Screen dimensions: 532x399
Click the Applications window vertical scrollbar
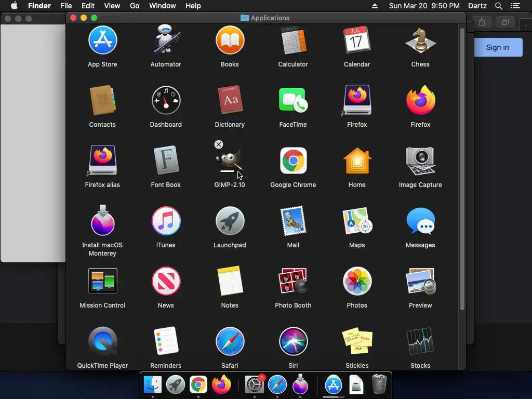coord(462,169)
